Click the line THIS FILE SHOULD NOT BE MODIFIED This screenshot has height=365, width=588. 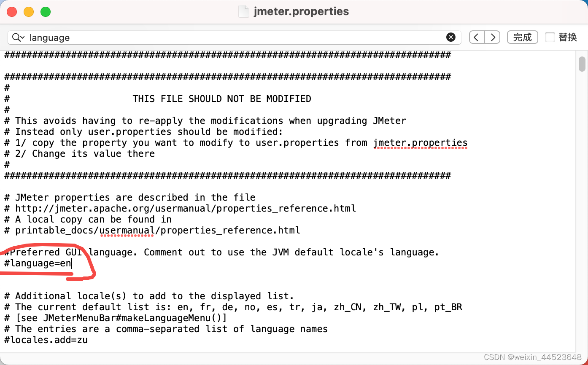click(222, 99)
